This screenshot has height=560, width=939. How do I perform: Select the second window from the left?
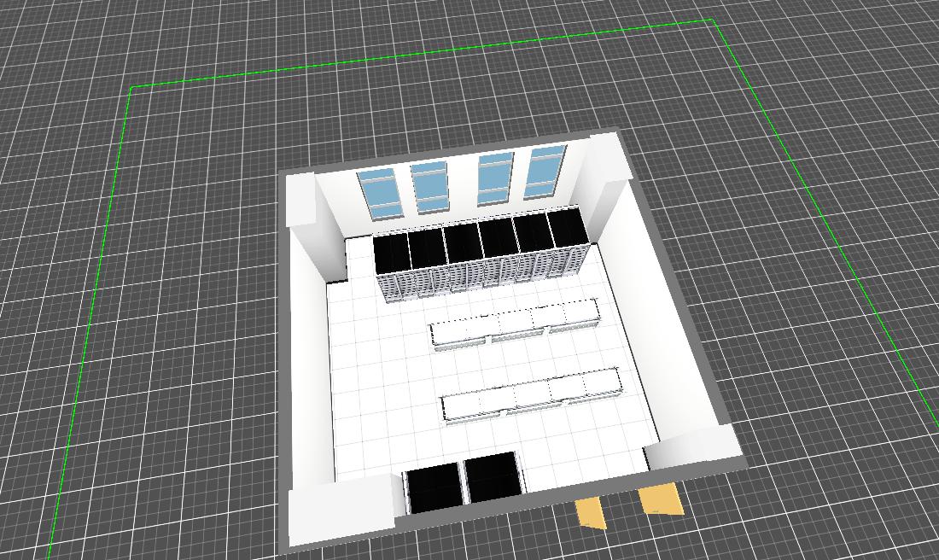click(429, 186)
